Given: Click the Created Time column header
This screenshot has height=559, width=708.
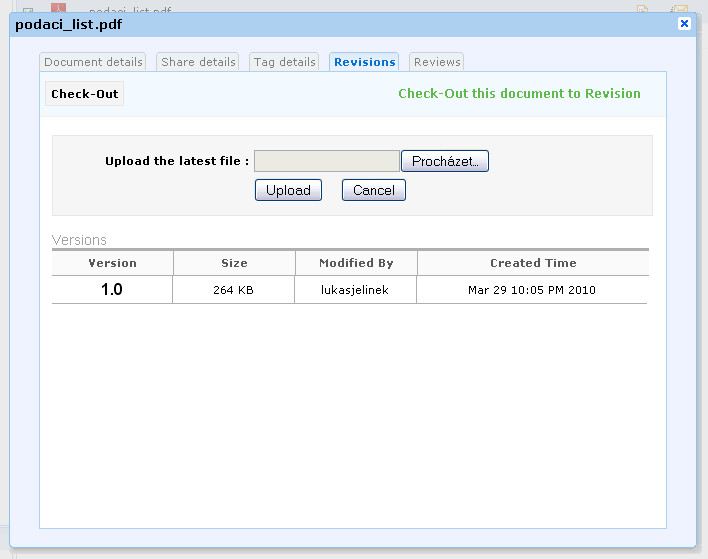Looking at the screenshot, I should 533,263.
